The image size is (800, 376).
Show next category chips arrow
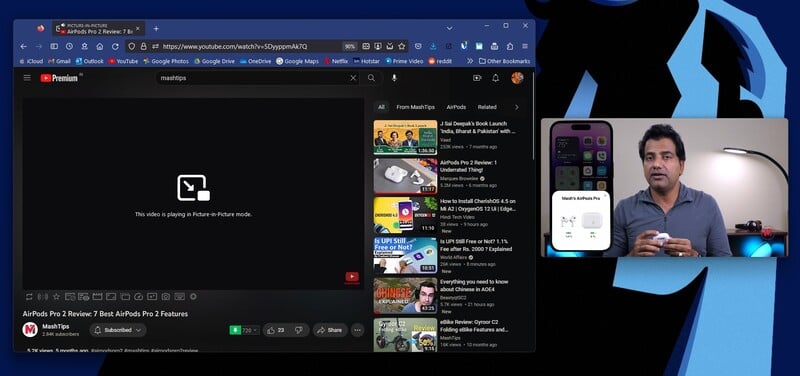coord(516,107)
